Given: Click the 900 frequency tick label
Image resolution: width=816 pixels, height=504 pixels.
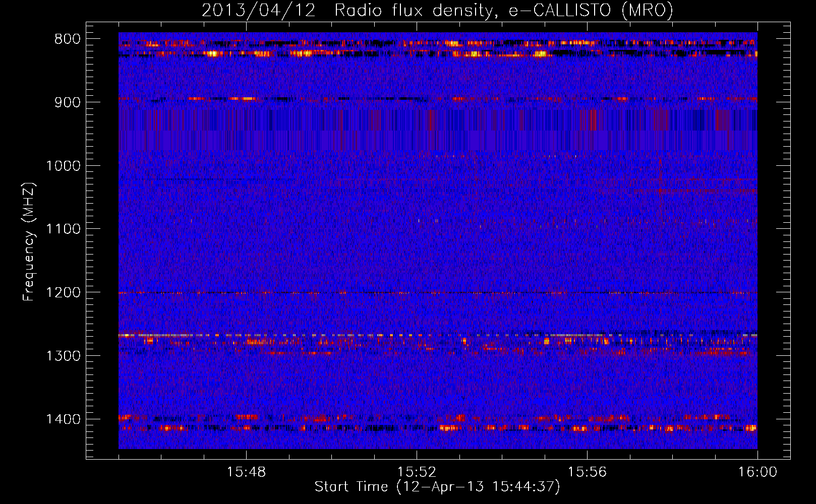Looking at the screenshot, I should (68, 102).
